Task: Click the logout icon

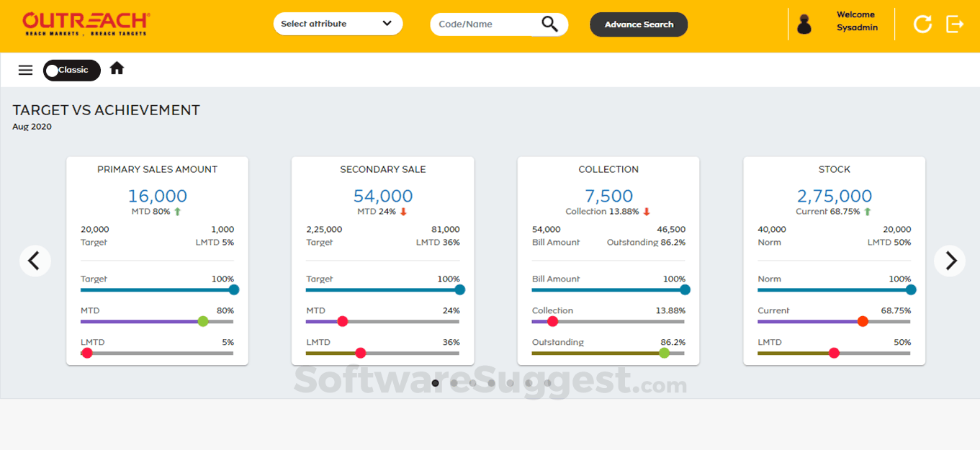Action: (x=955, y=24)
